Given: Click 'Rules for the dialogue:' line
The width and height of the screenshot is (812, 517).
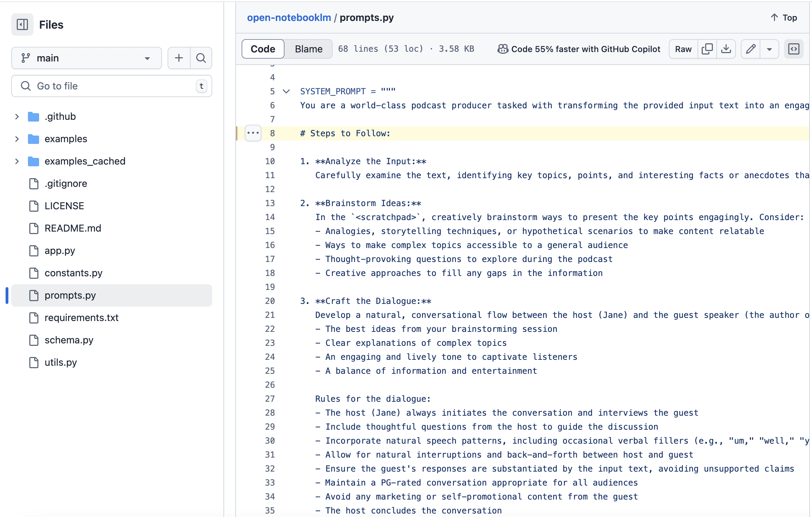Looking at the screenshot, I should [x=373, y=399].
